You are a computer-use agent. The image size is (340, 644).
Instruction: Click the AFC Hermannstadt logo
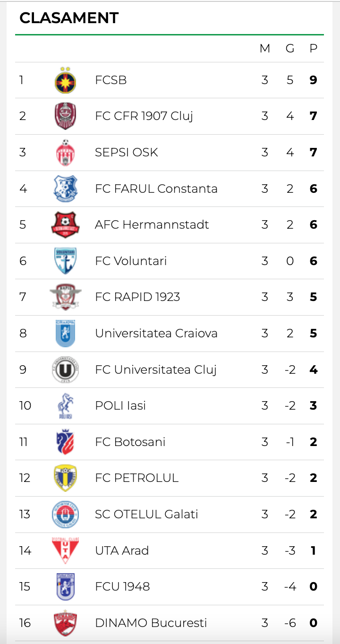65,224
